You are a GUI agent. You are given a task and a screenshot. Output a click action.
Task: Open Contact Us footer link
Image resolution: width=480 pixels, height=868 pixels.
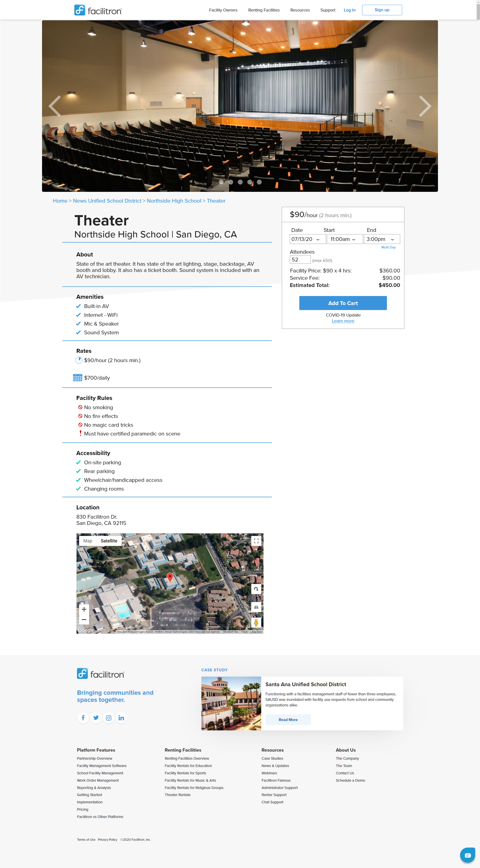click(x=345, y=773)
